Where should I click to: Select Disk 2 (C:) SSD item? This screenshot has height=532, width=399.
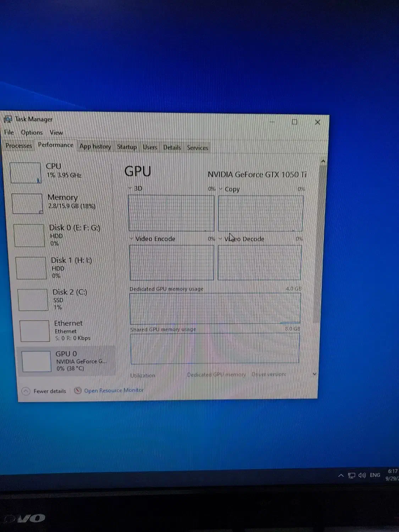pyautogui.click(x=65, y=299)
